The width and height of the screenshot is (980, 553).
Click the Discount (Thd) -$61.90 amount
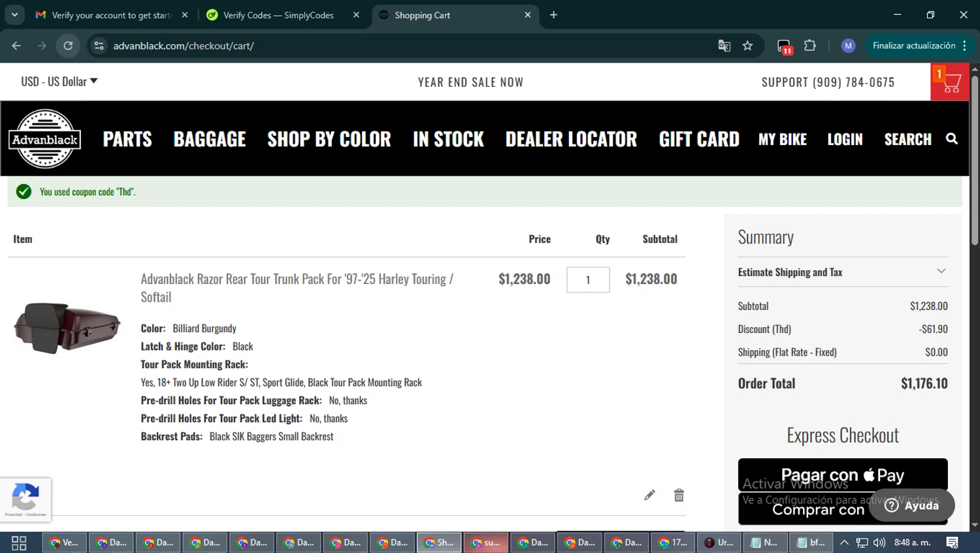point(933,329)
